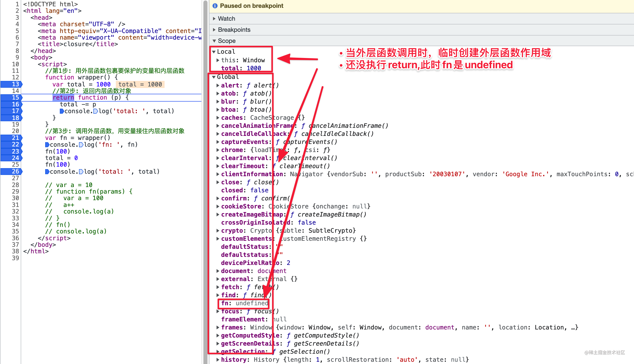This screenshot has height=364, width=634.
Task: Expand the Breakpoints section
Action: click(x=215, y=29)
